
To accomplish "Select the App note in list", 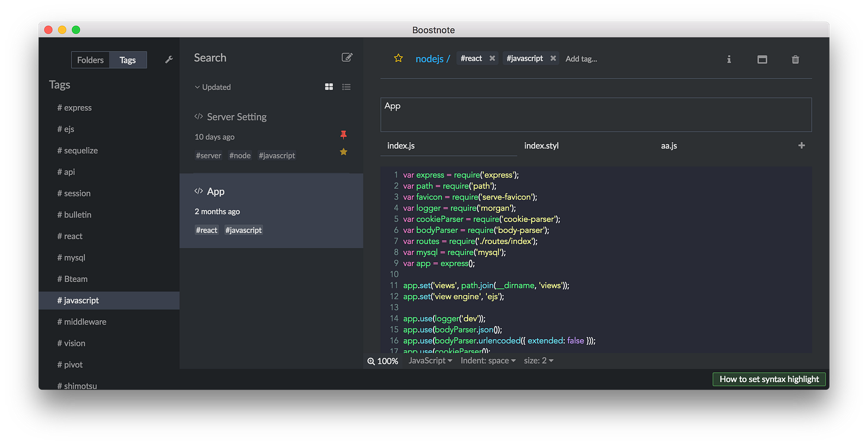I will point(271,211).
